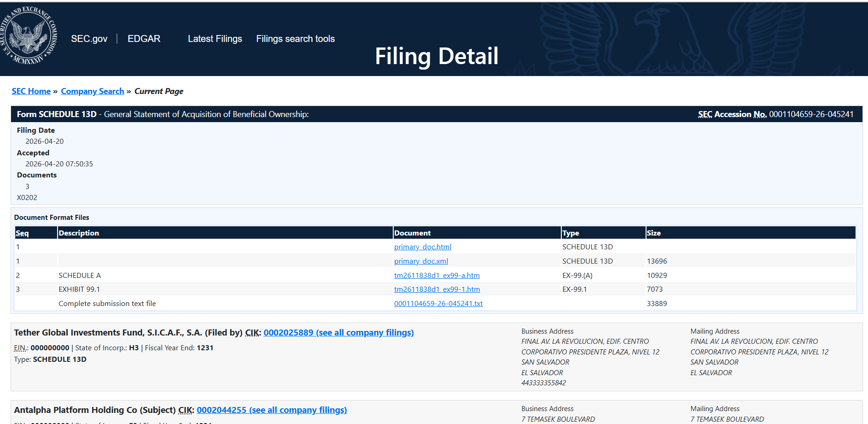Click the X0202 code text
The height and width of the screenshot is (424, 868).
click(x=27, y=198)
